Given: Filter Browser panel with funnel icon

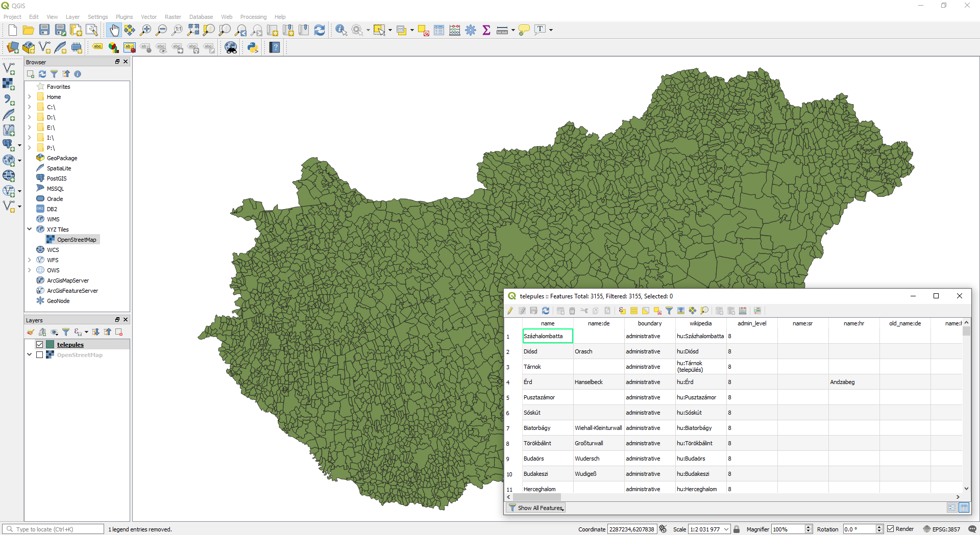Looking at the screenshot, I should point(54,74).
